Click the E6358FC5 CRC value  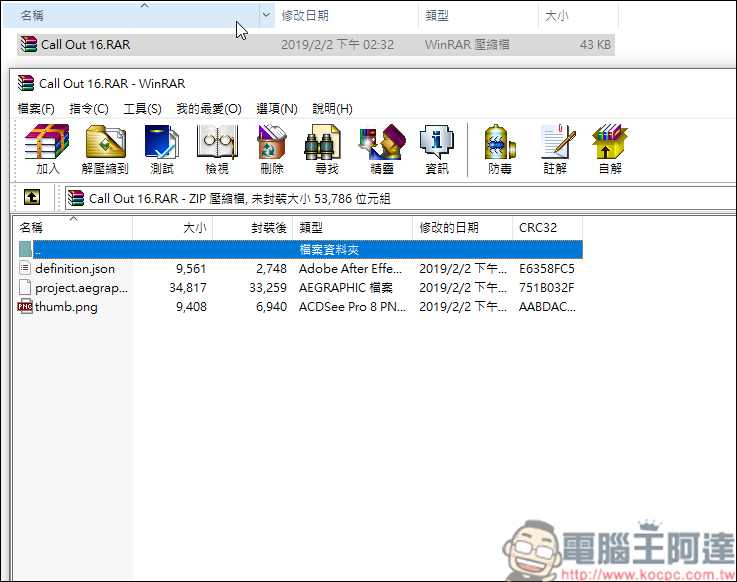pyautogui.click(x=547, y=268)
